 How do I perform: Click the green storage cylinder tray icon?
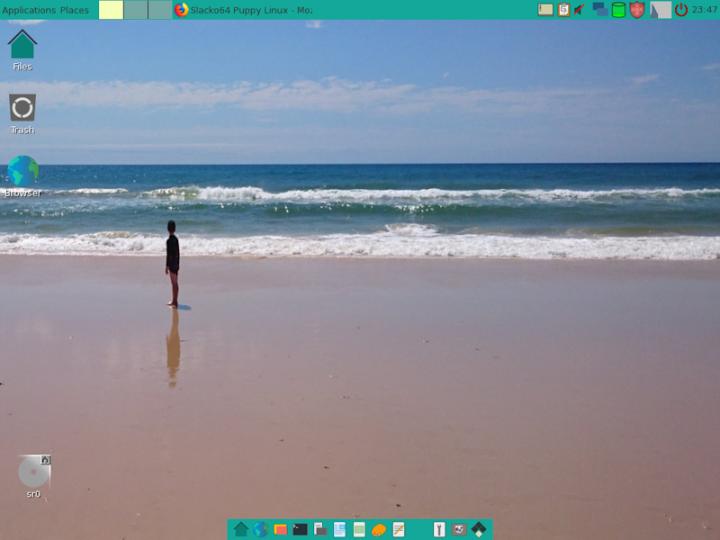pyautogui.click(x=619, y=10)
